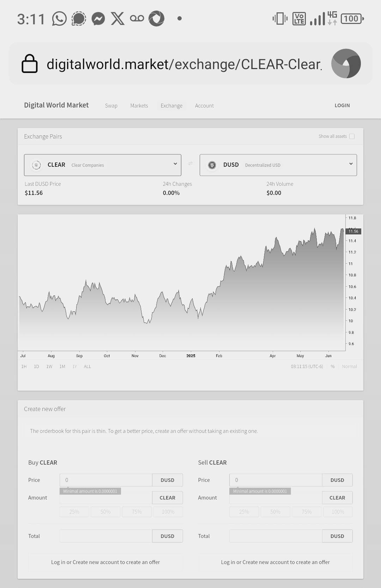Image resolution: width=381 pixels, height=588 pixels.
Task: Select the 1M chart timeframe
Action: pyautogui.click(x=62, y=367)
